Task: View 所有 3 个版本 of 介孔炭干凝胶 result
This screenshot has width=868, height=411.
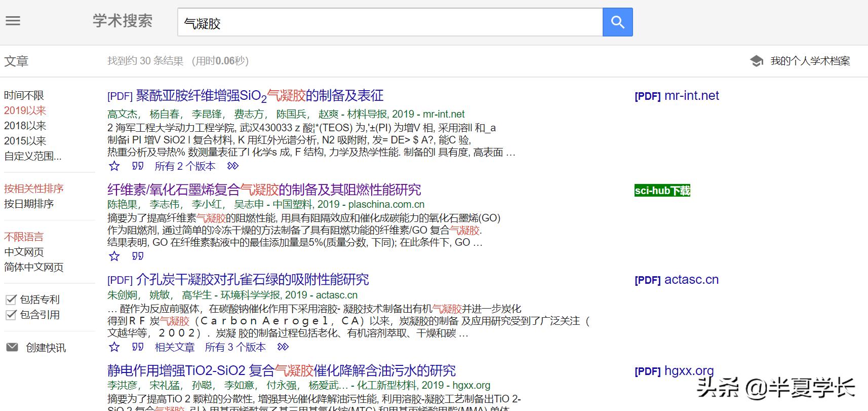Action: (x=235, y=347)
